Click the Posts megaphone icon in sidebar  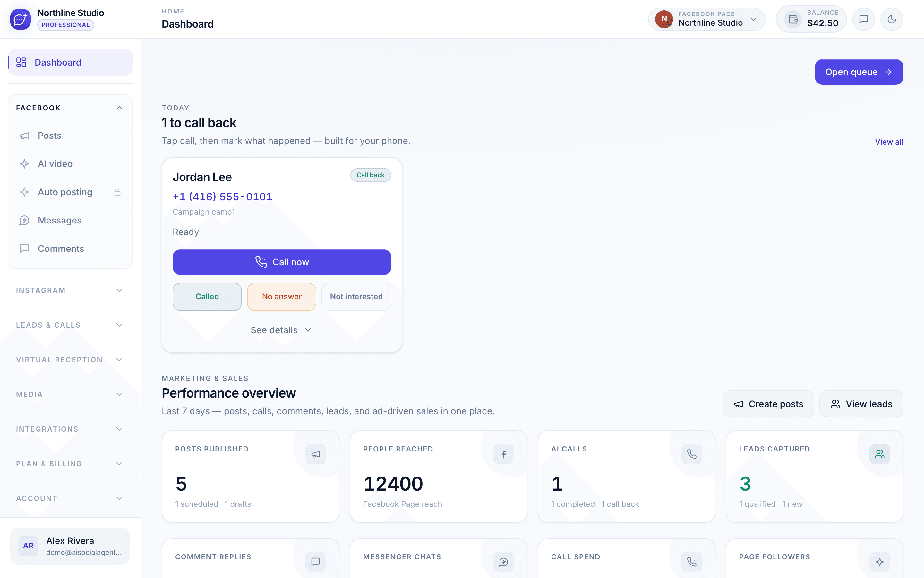pos(24,136)
